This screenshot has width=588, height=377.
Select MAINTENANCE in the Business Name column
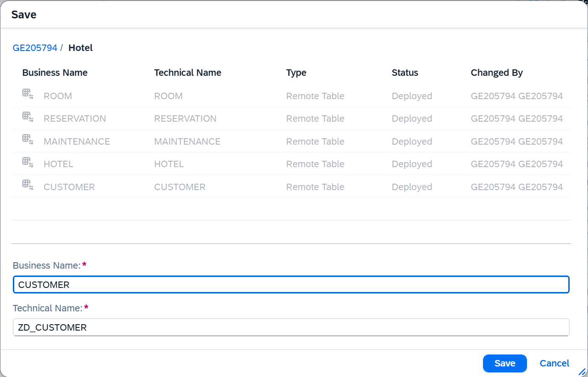click(77, 141)
